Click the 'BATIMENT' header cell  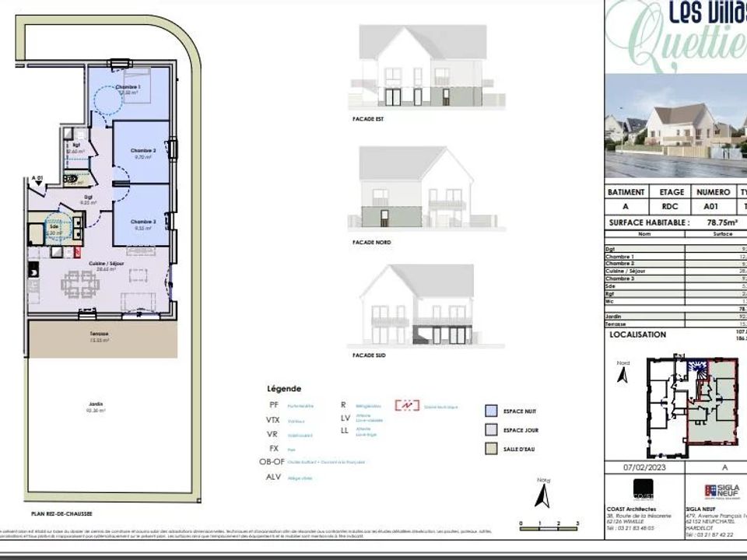pos(626,192)
